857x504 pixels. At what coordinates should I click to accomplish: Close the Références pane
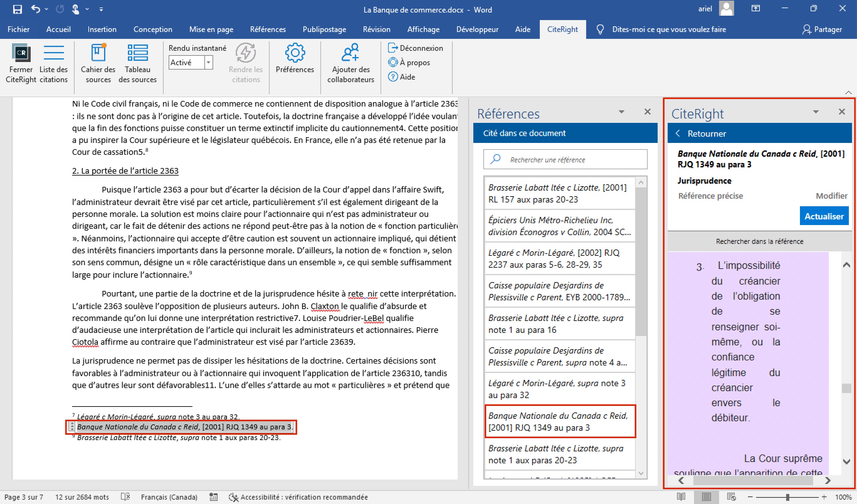648,112
